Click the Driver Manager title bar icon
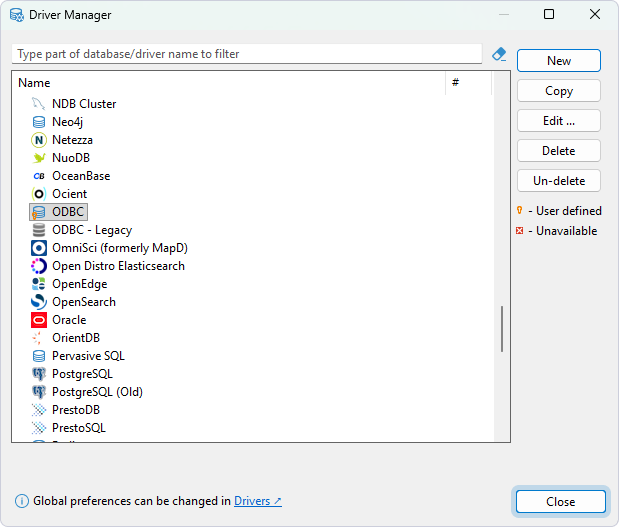This screenshot has width=619, height=527. click(17, 15)
